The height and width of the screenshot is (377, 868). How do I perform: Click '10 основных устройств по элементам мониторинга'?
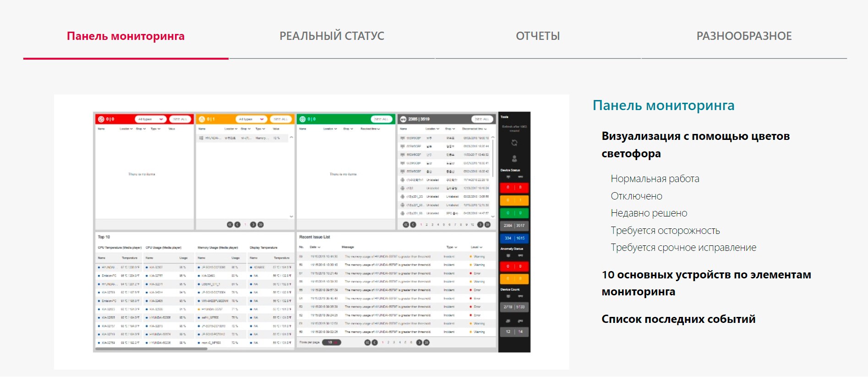[x=706, y=283]
